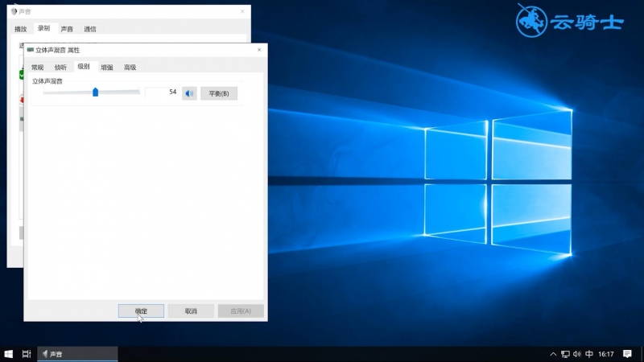The image size is (644, 362).
Task: Click the 立体声混音 volume slider thumb
Action: click(x=95, y=92)
